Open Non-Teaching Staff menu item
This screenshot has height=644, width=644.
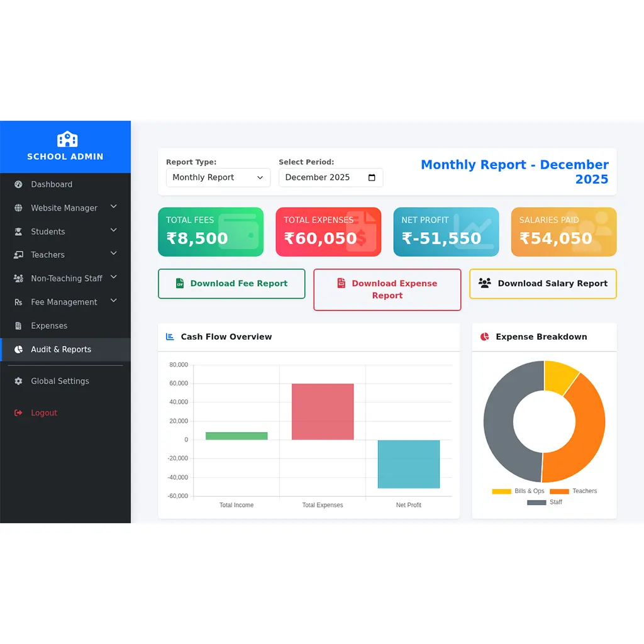point(66,278)
